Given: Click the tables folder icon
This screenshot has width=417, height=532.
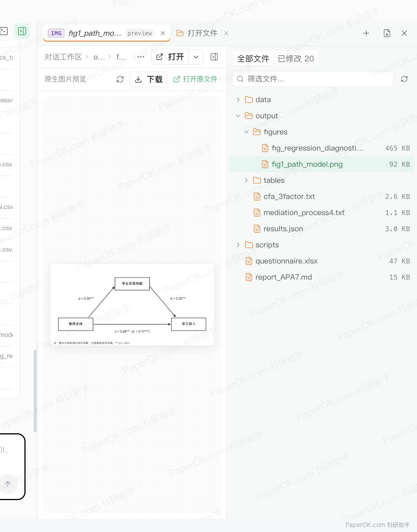Looking at the screenshot, I should pyautogui.click(x=257, y=181).
